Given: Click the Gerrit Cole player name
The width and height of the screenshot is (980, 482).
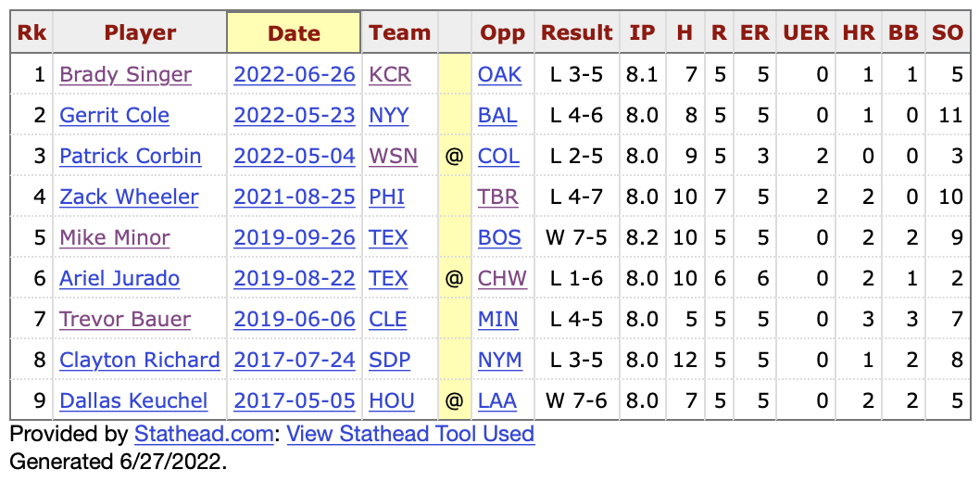Looking at the screenshot, I should point(114,116).
